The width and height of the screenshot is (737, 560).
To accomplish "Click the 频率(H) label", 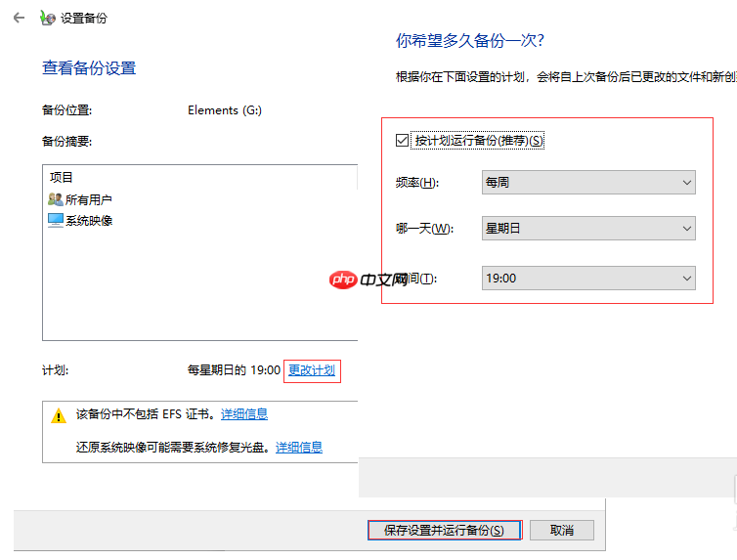I will coord(417,183).
